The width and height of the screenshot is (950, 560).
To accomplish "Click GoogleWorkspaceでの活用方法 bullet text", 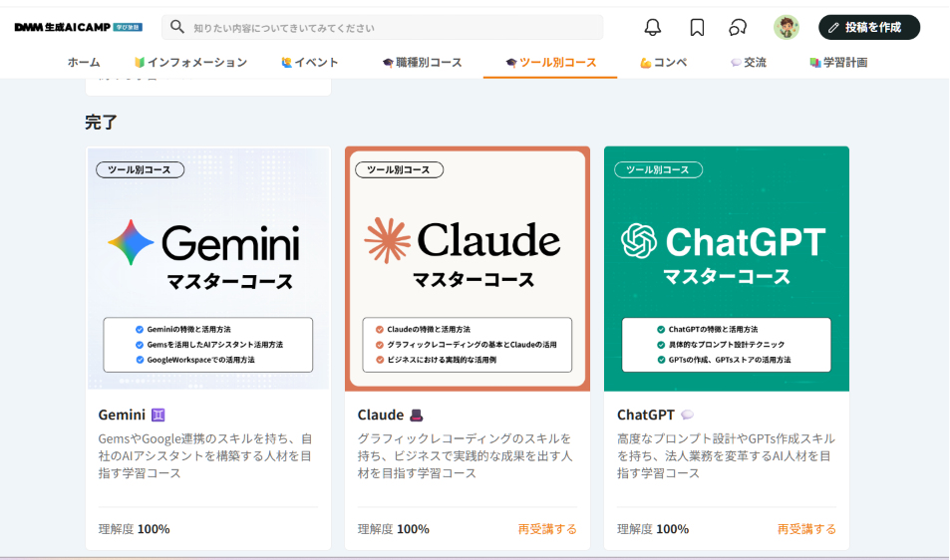I will pyautogui.click(x=200, y=360).
